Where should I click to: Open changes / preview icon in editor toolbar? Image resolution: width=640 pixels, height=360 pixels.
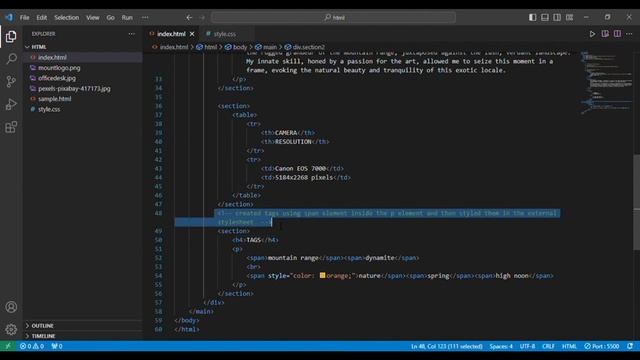click(x=605, y=33)
